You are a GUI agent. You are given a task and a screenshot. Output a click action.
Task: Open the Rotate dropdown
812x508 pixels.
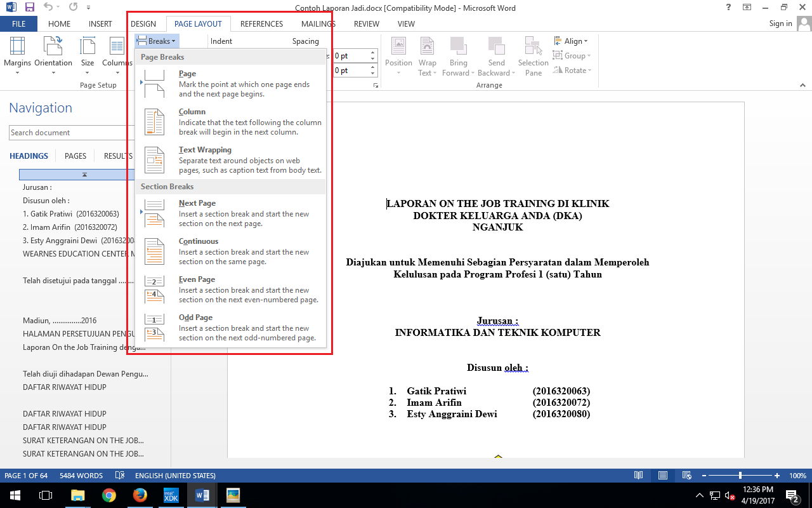click(x=572, y=70)
